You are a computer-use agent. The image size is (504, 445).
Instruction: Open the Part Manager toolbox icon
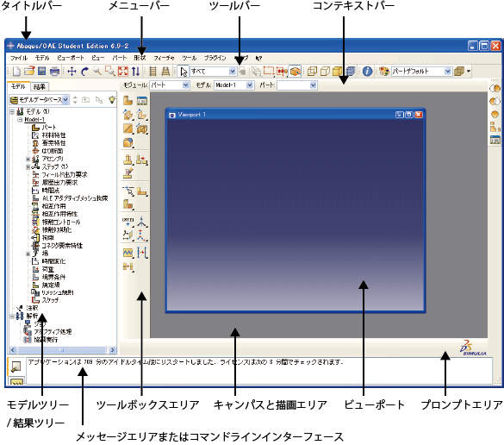click(x=142, y=101)
